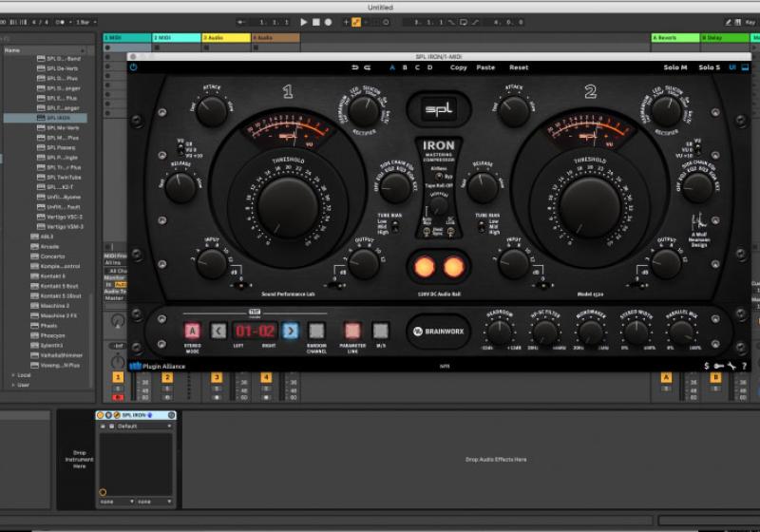Select plugin settings bank D
The height and width of the screenshot is (532, 760).
pyautogui.click(x=430, y=67)
